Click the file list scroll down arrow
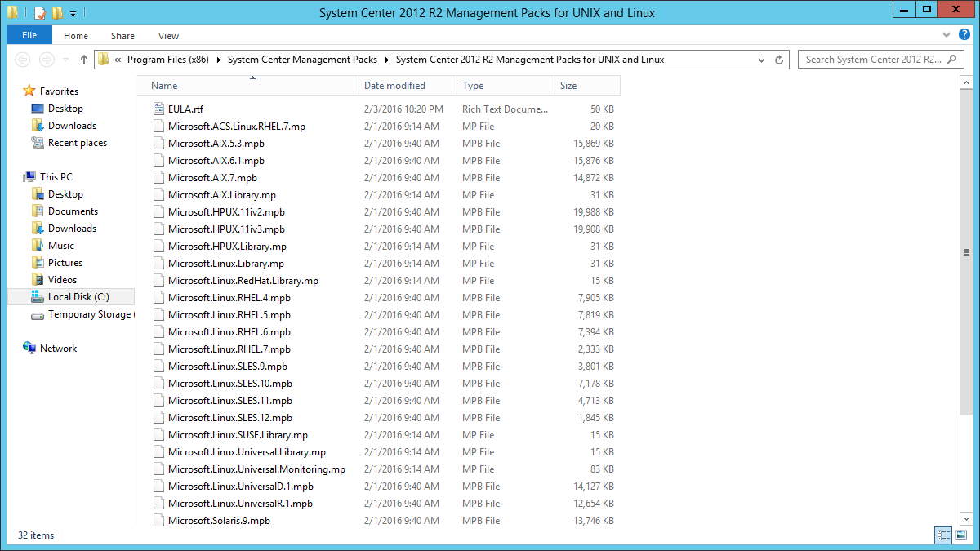 (x=966, y=517)
